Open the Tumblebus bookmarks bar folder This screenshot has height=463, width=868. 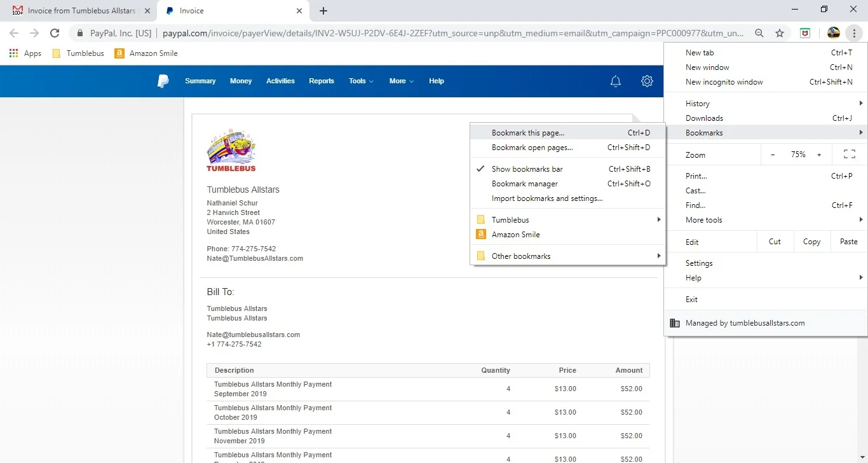(78, 53)
